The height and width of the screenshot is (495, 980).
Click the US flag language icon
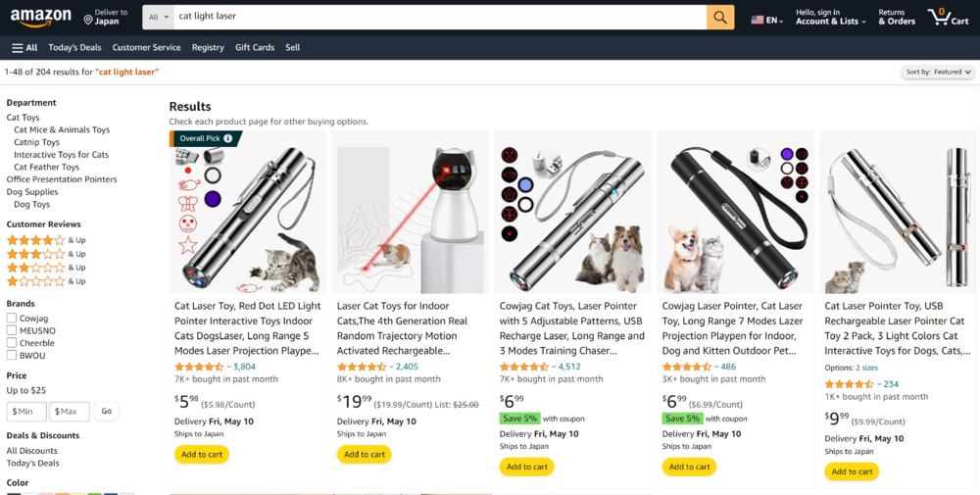[x=758, y=20]
